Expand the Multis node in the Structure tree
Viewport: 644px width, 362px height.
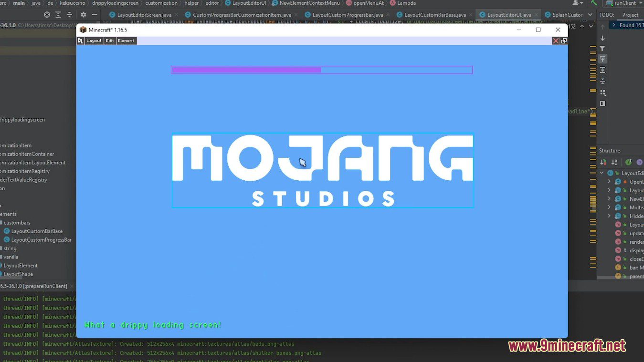click(609, 207)
